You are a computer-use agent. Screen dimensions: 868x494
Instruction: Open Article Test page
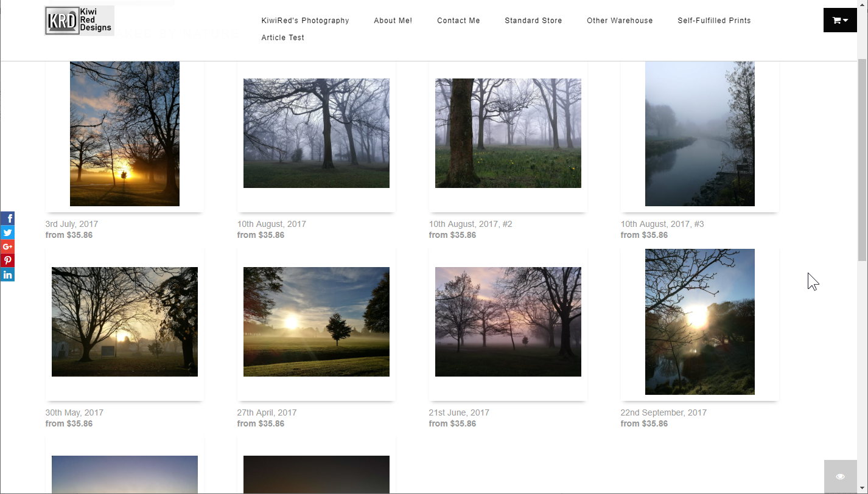tap(283, 38)
